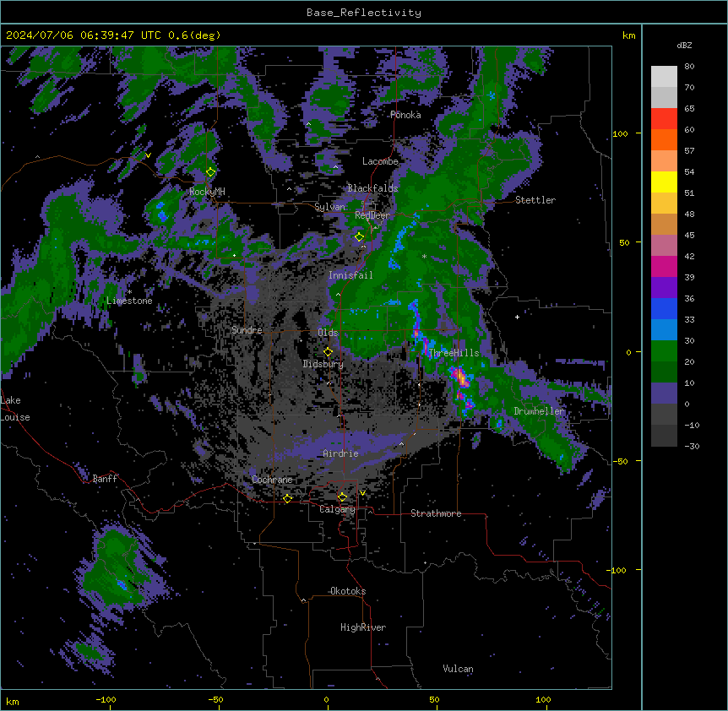Select the magenta band in the dBZ legend
The image size is (728, 711).
pos(664,266)
